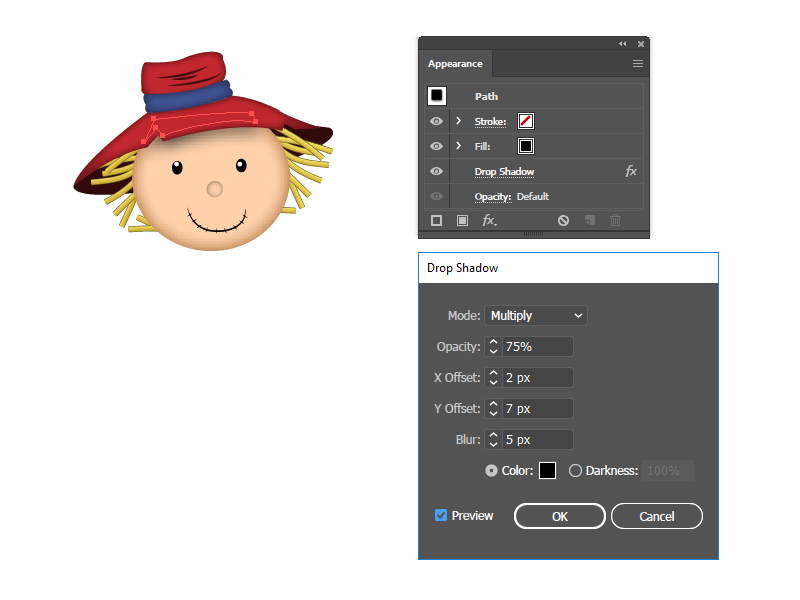Viewport: 800px width, 600px height.
Task: Uncheck the Preview checkbox
Action: 441,515
